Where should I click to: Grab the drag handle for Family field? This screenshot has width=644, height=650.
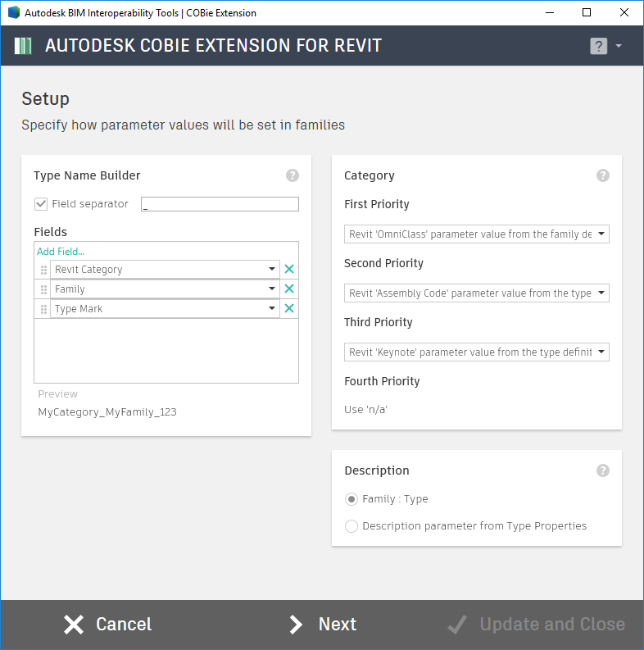pyautogui.click(x=43, y=289)
